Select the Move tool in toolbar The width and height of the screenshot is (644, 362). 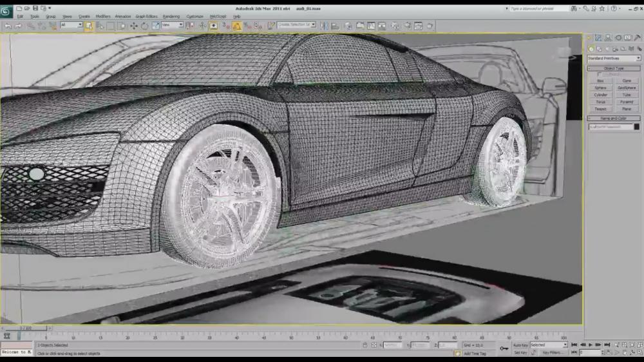coord(133,26)
